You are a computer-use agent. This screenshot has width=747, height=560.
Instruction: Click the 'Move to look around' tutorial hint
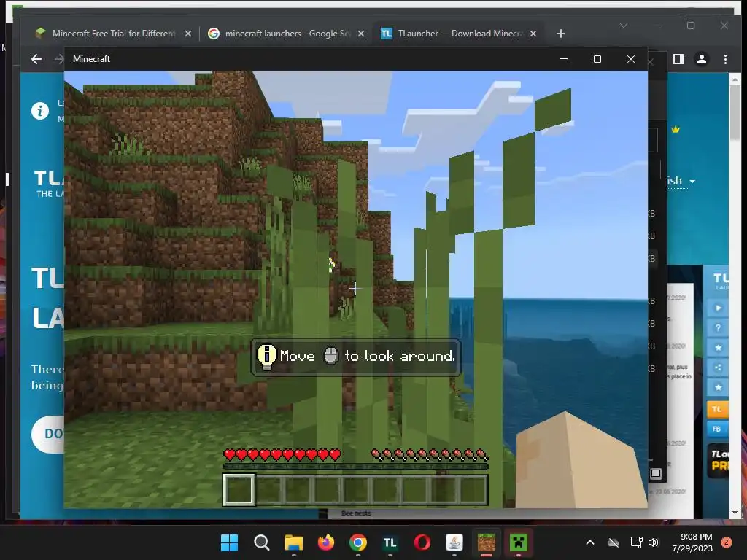tap(356, 357)
